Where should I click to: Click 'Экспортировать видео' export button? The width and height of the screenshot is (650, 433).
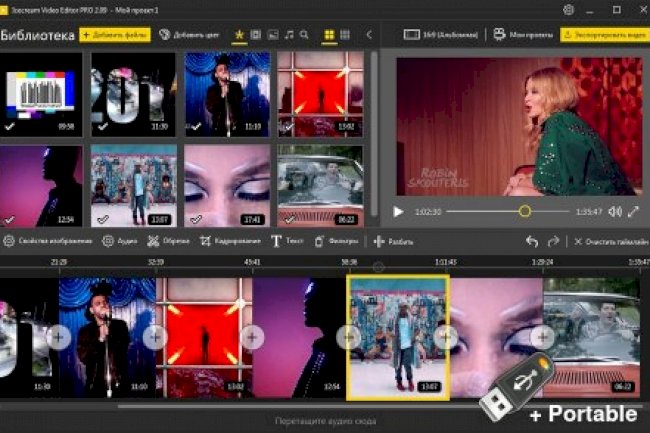[x=604, y=34]
